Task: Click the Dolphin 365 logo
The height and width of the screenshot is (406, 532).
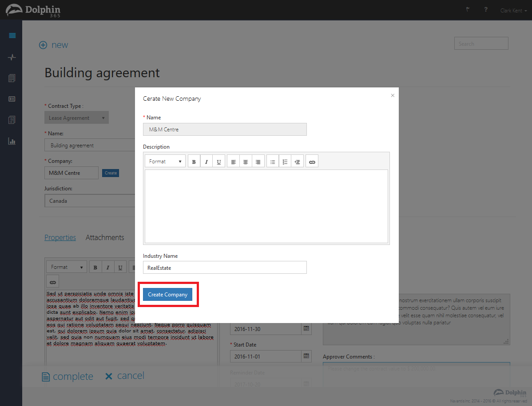Action: click(33, 11)
